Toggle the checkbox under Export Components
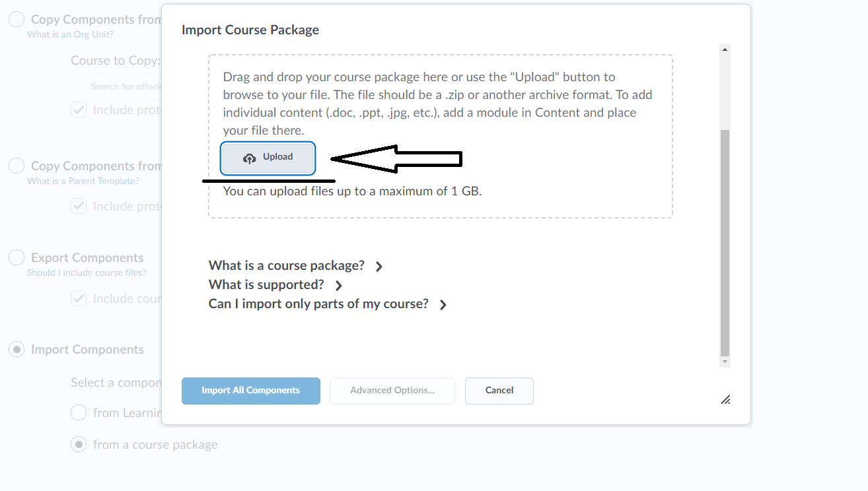This screenshot has height=491, width=868. coord(79,299)
